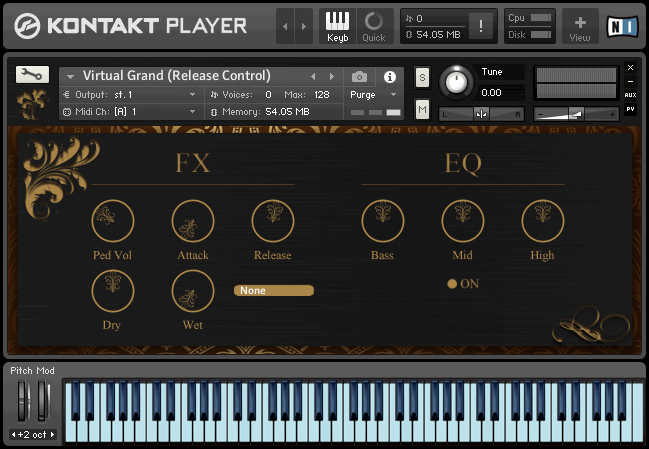Open the None reverb selection dropdown
The image size is (649, 449).
(274, 291)
